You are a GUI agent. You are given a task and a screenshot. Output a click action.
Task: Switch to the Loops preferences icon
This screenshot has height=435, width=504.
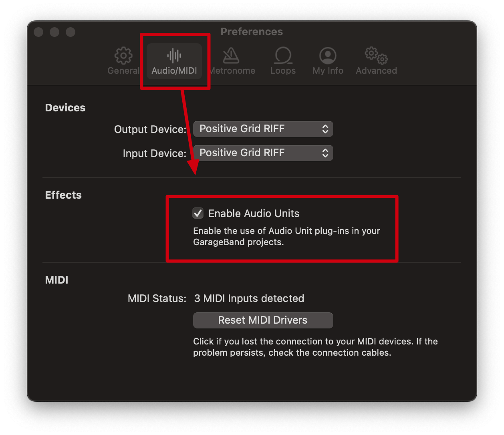(283, 56)
